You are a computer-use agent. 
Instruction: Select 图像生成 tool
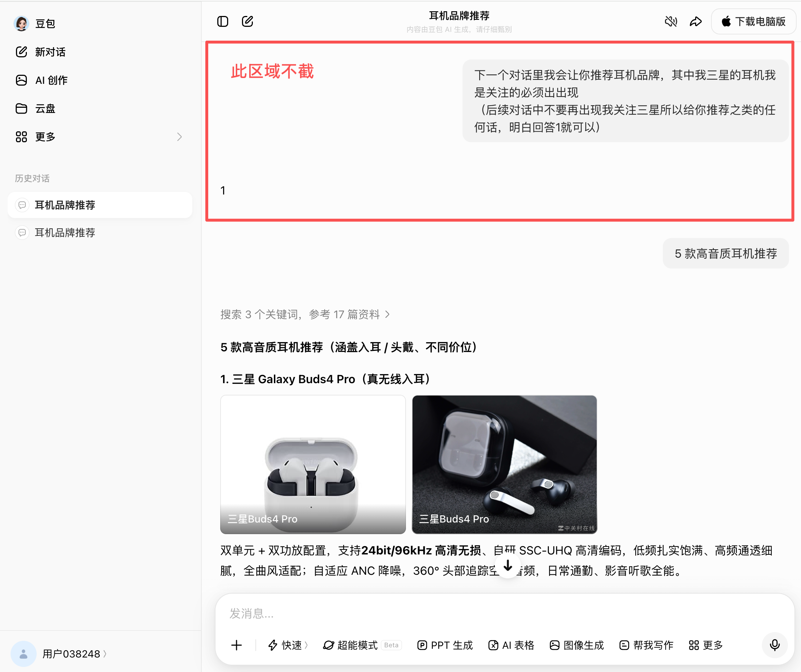577,645
